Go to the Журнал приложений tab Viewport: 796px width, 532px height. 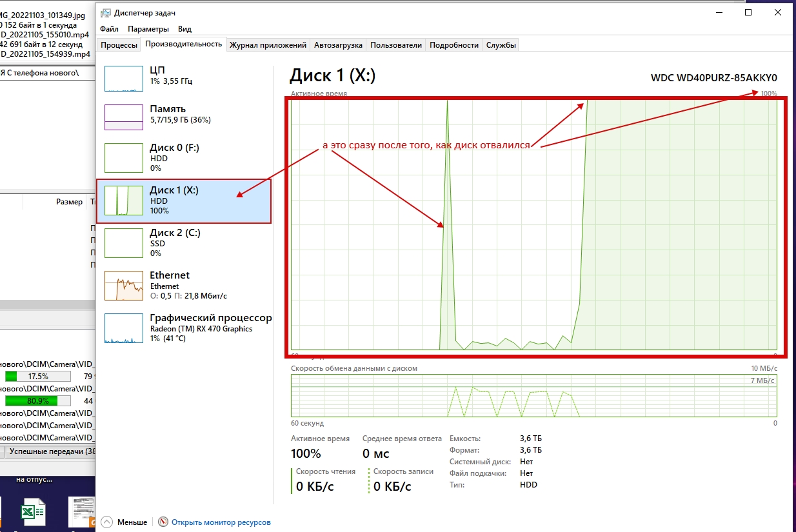click(268, 45)
